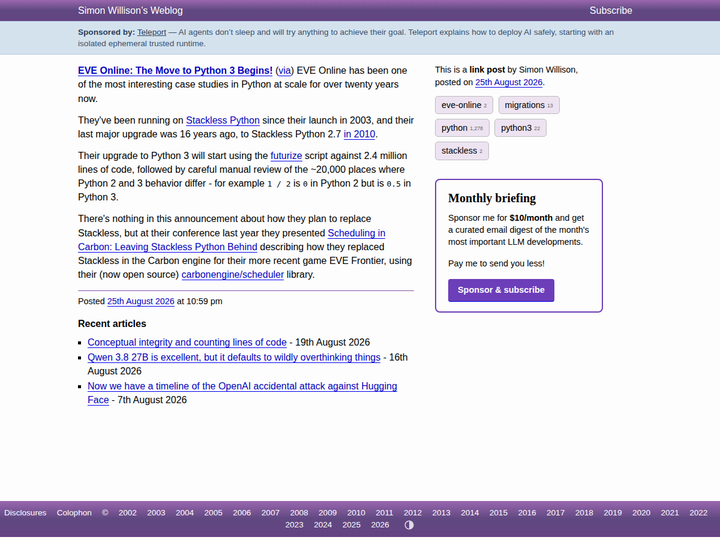
Task: Open the "in 2010" link
Action: click(359, 134)
